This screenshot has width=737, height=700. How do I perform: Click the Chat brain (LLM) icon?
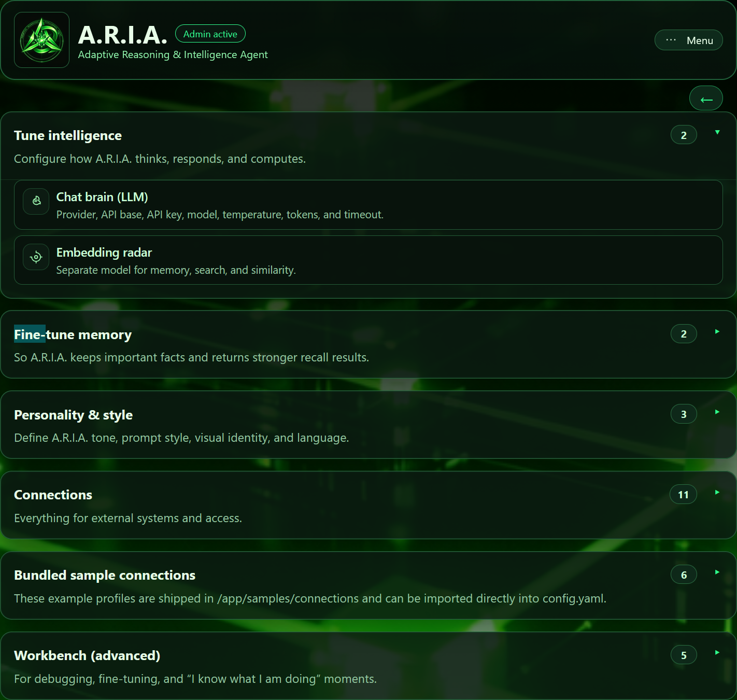click(x=36, y=201)
